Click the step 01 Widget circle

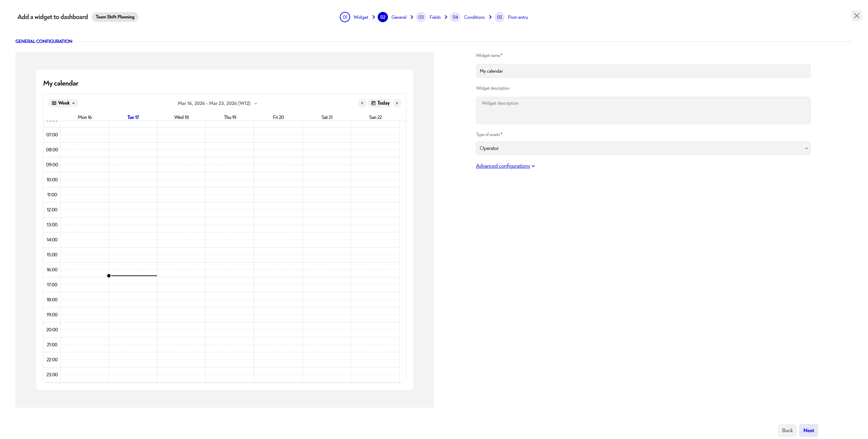click(345, 17)
